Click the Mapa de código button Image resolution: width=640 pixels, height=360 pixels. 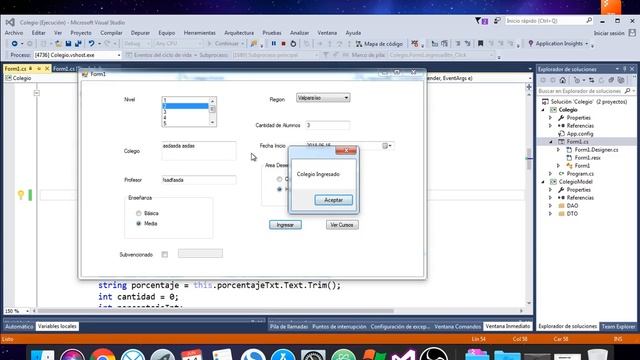pos(379,44)
